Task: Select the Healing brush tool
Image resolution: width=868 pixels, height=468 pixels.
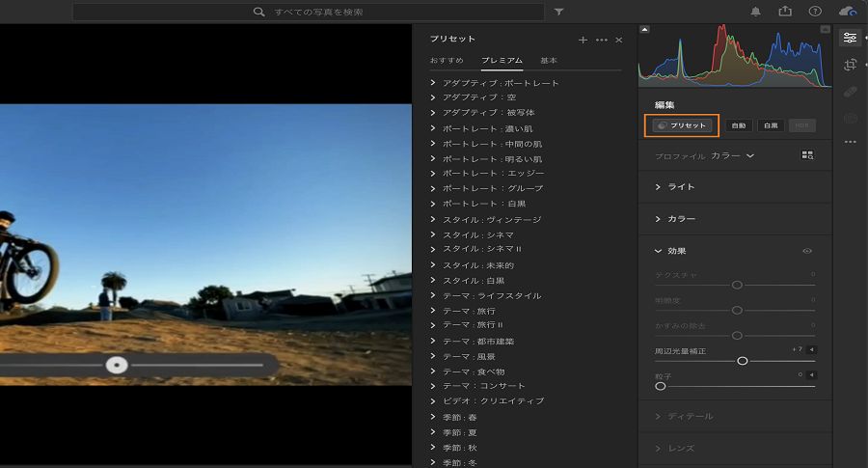Action: [x=851, y=92]
